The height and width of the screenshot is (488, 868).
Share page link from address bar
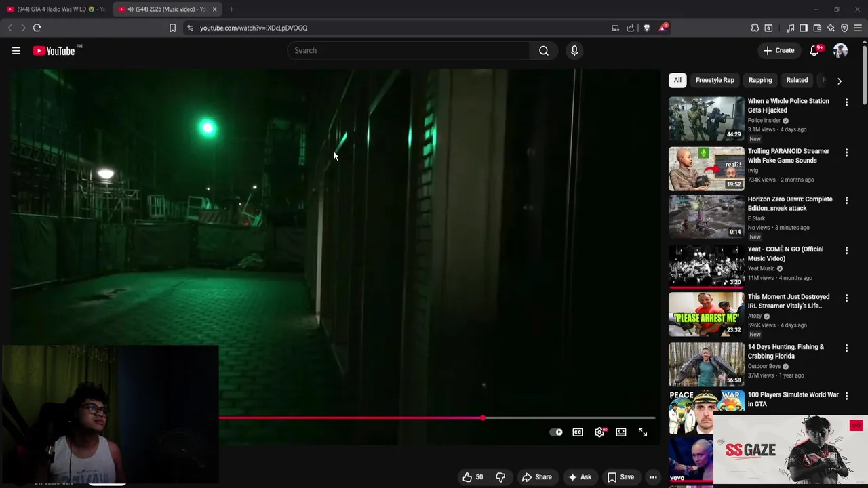tap(631, 28)
